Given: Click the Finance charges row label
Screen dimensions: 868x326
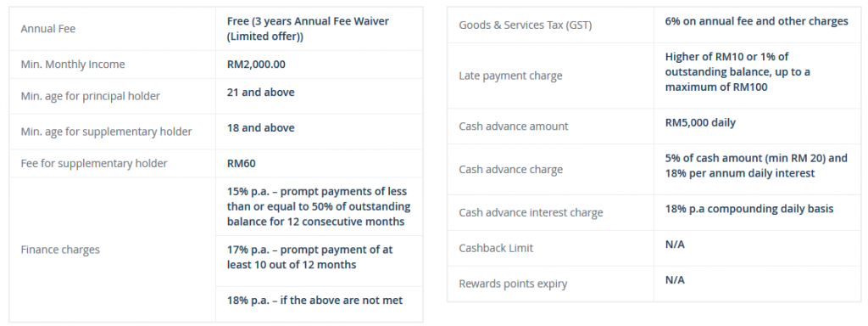Looking at the screenshot, I should pos(60,250).
